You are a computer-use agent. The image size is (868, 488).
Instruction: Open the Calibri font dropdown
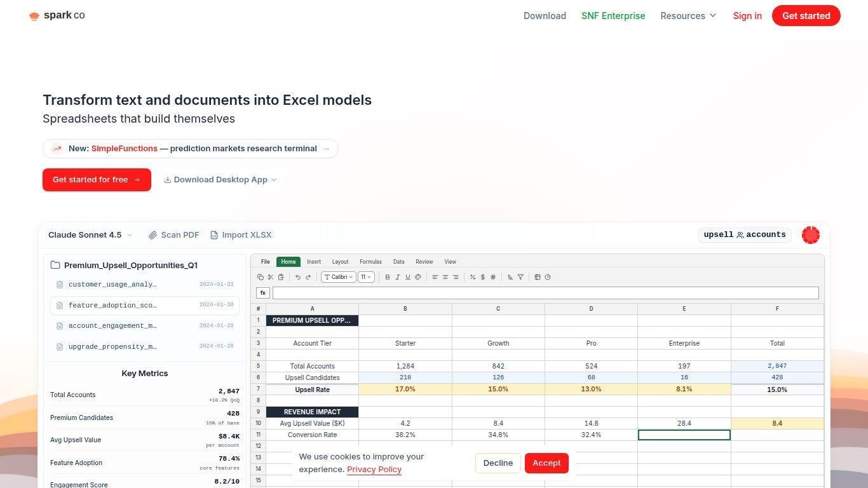coord(338,277)
